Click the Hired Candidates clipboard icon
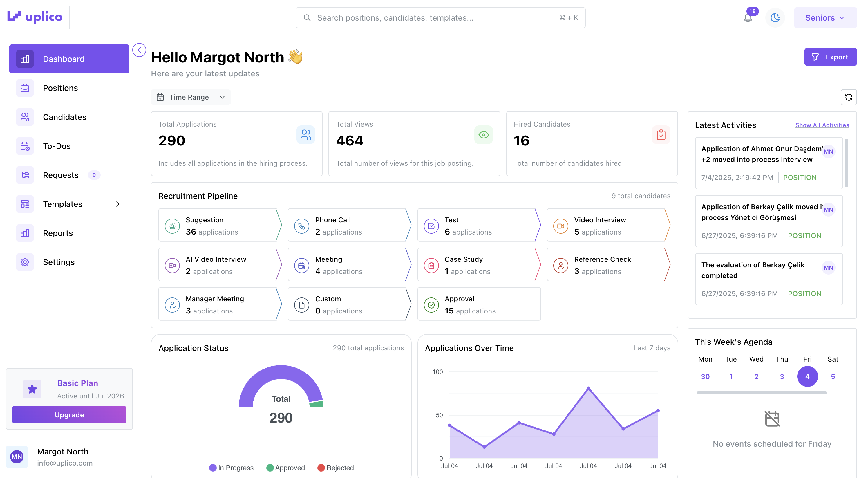 pyautogui.click(x=661, y=135)
